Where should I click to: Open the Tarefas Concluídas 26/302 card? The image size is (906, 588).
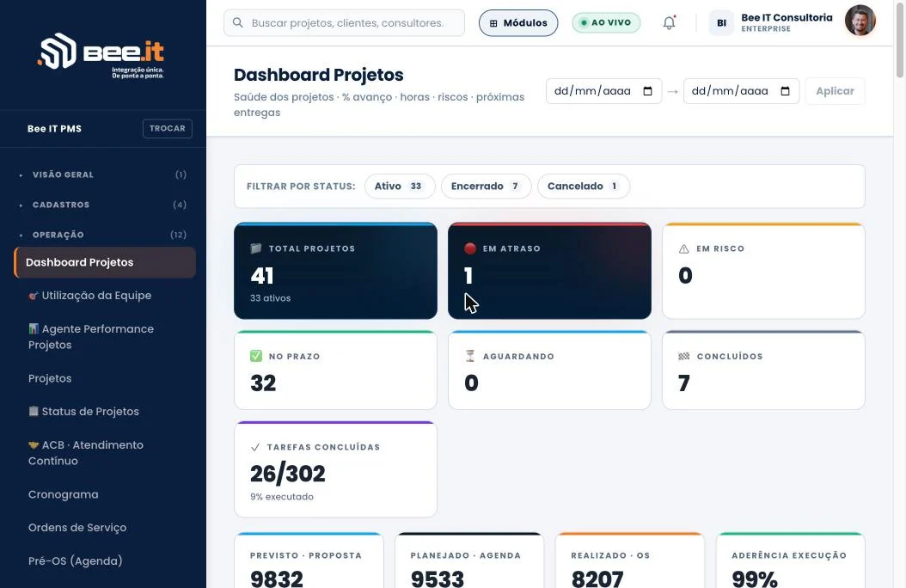click(x=336, y=469)
